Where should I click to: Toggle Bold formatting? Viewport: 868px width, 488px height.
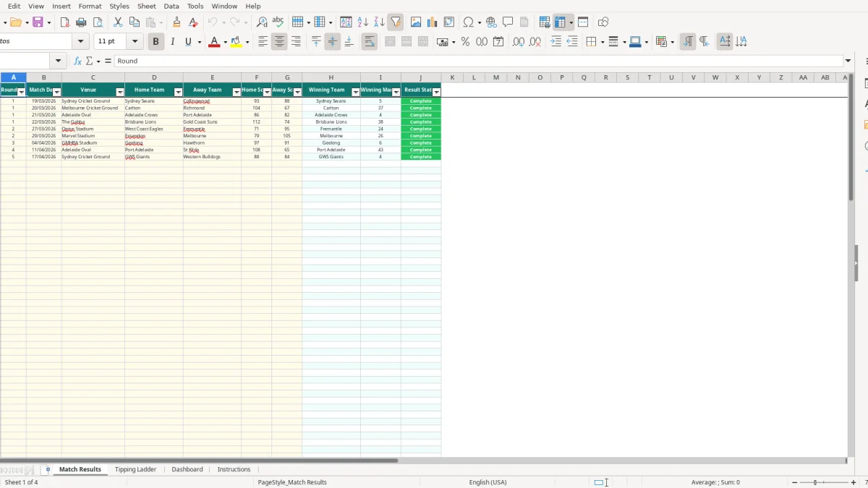tap(156, 42)
